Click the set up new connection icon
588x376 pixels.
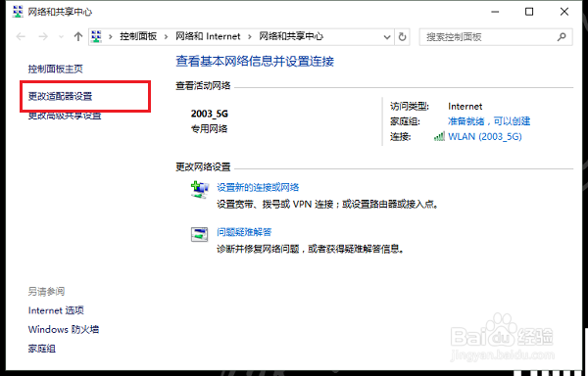click(200, 190)
